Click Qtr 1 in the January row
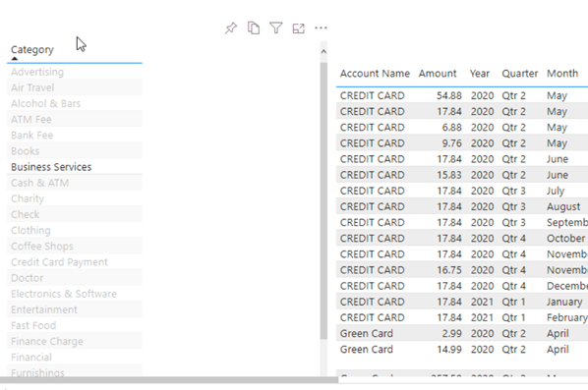This screenshot has height=390, width=588. point(513,302)
